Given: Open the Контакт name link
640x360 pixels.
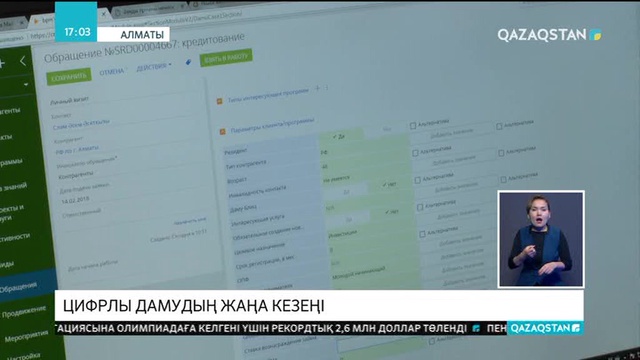Looking at the screenshot, I should [81, 124].
